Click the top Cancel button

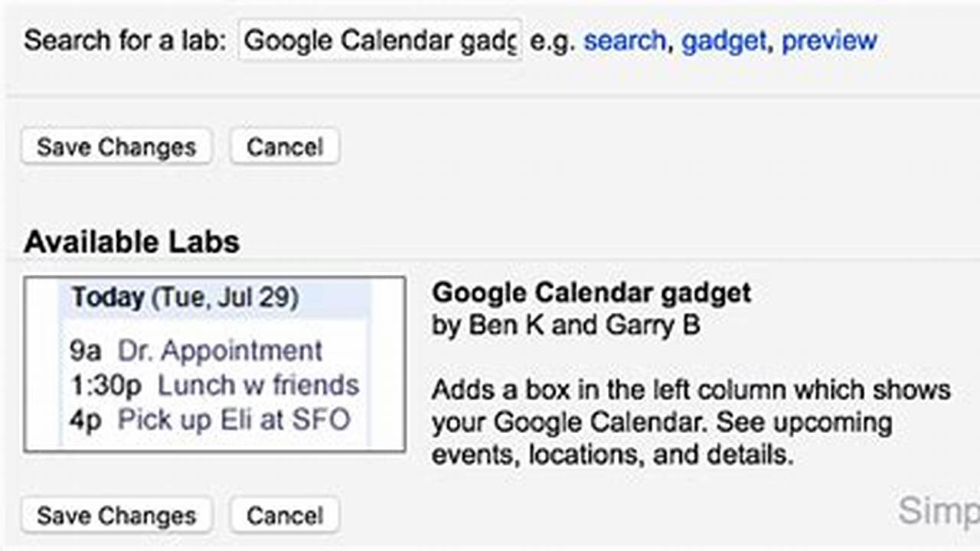pyautogui.click(x=284, y=146)
